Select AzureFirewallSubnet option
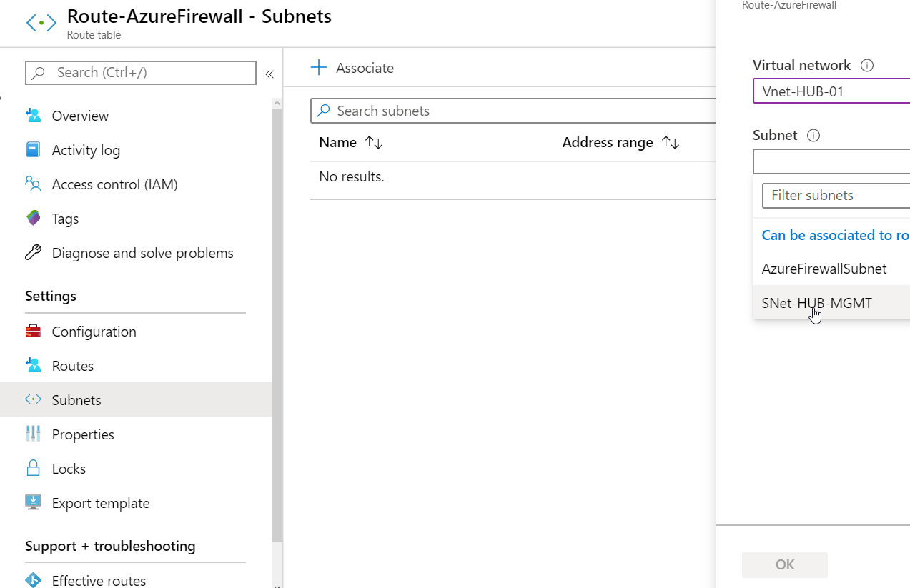This screenshot has width=910, height=588. 831,269
